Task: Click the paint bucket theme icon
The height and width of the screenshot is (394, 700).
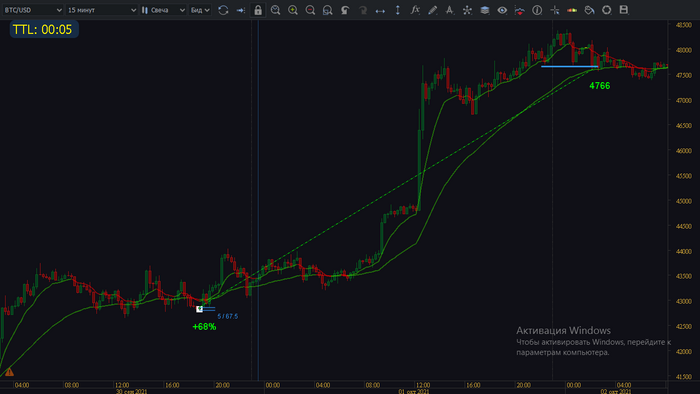Action: click(x=589, y=10)
